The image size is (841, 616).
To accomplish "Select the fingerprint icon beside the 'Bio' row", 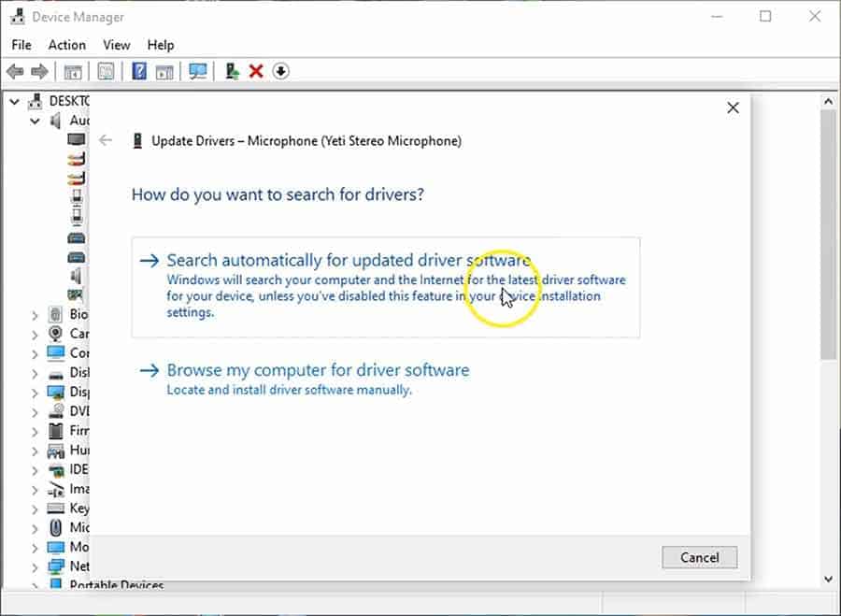I will [x=55, y=314].
